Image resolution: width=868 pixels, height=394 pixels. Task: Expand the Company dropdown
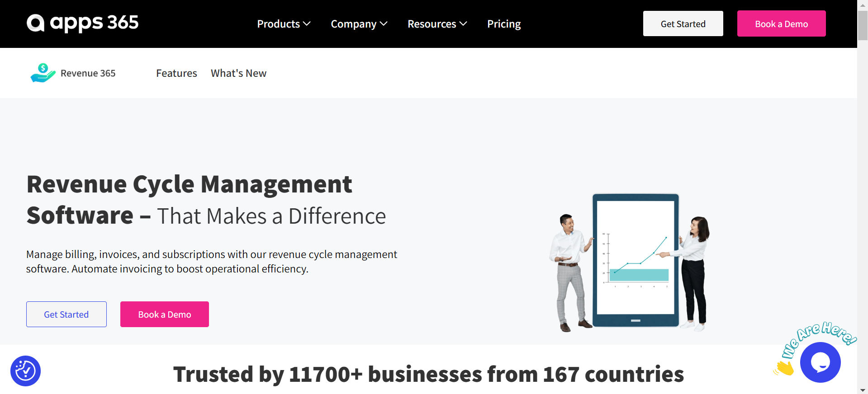[359, 24]
